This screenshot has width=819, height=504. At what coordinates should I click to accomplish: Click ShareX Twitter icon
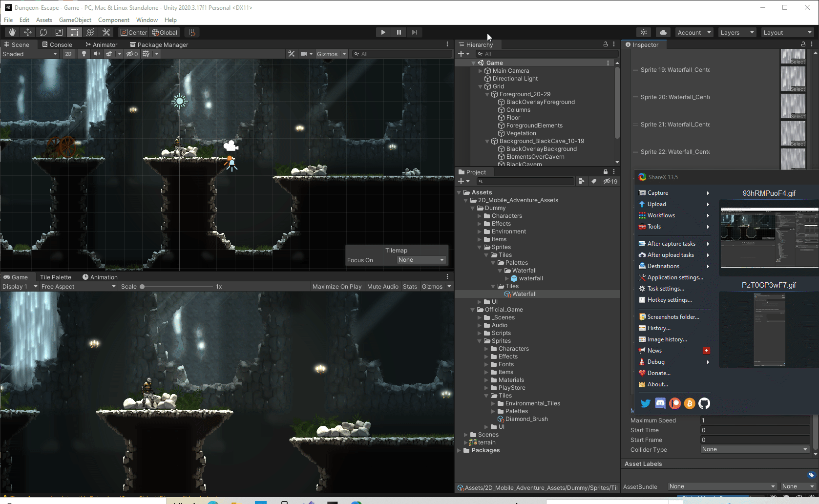(646, 403)
